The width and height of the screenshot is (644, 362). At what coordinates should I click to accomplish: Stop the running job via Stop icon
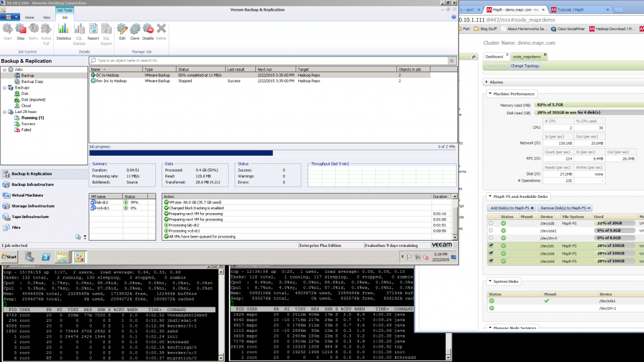pyautogui.click(x=21, y=31)
